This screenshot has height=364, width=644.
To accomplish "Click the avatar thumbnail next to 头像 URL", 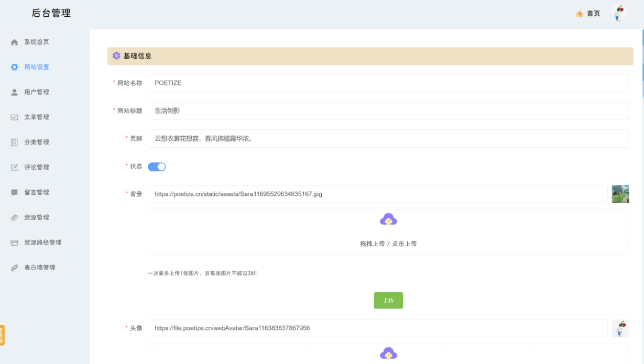I will 620,328.
